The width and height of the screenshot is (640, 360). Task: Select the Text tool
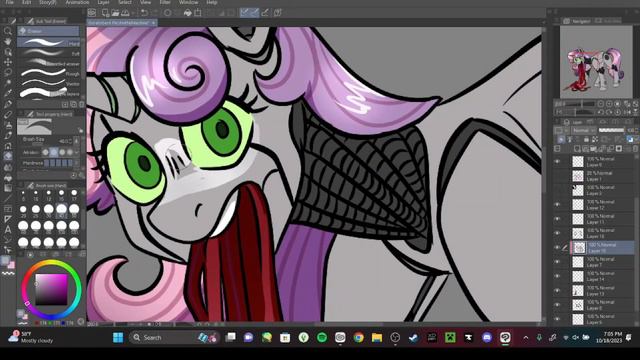coord(7,229)
